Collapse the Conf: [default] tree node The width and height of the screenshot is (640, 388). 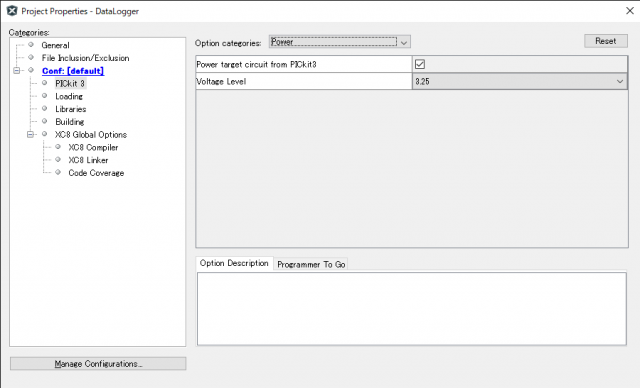coord(16,71)
